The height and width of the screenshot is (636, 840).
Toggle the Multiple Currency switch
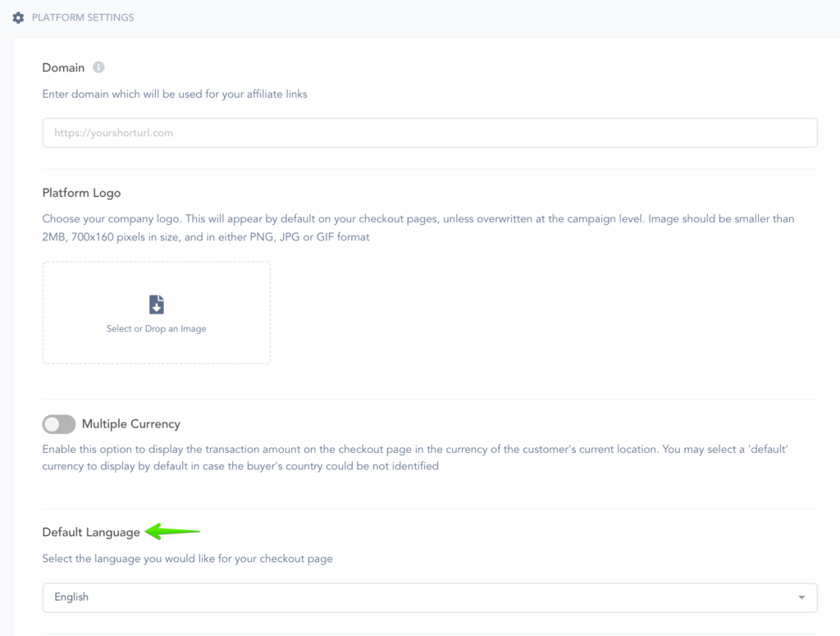click(x=59, y=424)
